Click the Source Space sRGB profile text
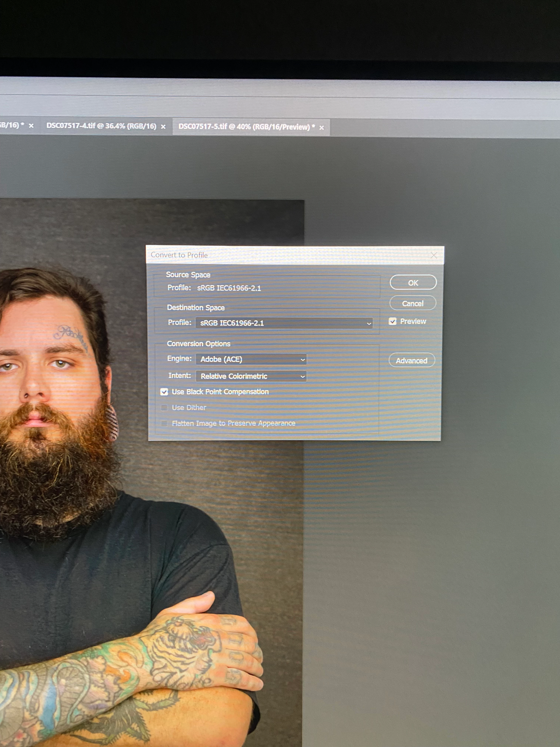This screenshot has height=747, width=560. click(229, 288)
